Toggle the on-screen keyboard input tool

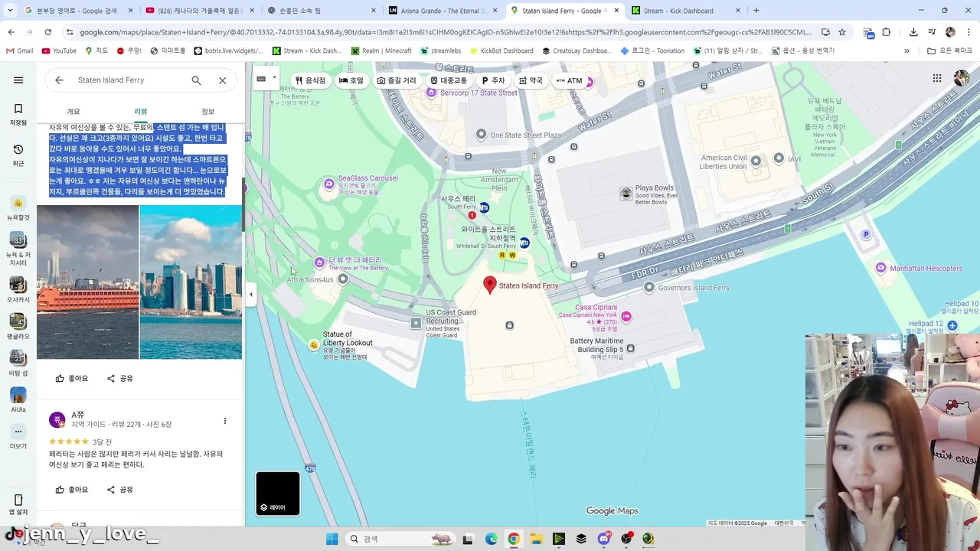[261, 80]
